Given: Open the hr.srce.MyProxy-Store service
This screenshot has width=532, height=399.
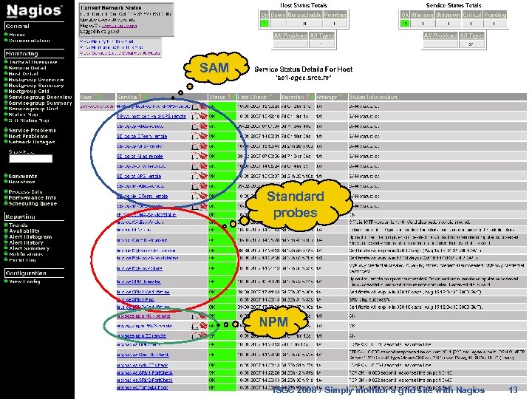Looking at the screenshot, I should point(140,268).
